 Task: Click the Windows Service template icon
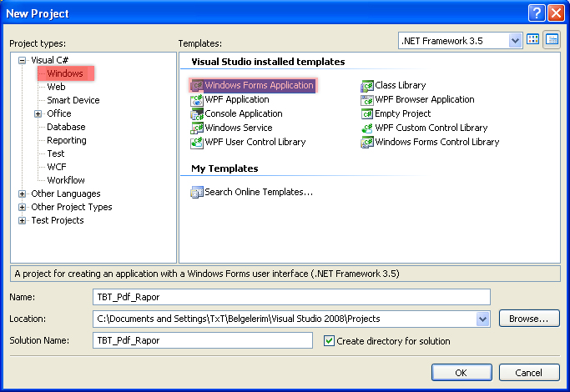pyautogui.click(x=197, y=128)
